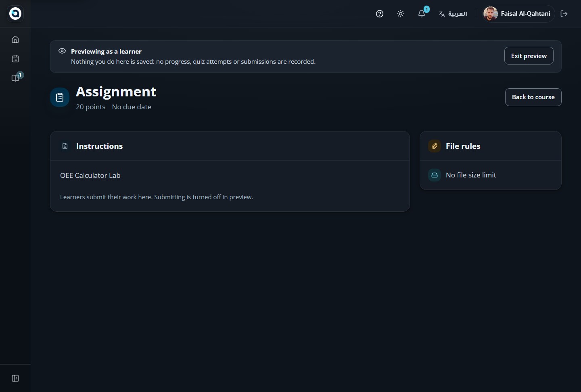
Task: Click the 'No file size limit' text
Action: (471, 175)
